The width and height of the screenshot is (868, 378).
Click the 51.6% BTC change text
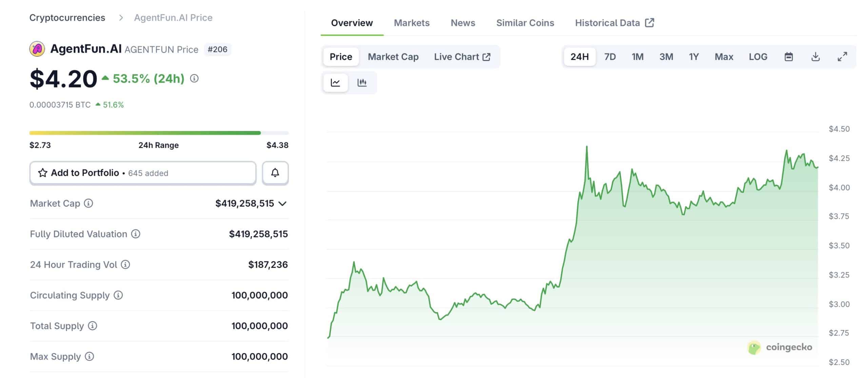(113, 105)
